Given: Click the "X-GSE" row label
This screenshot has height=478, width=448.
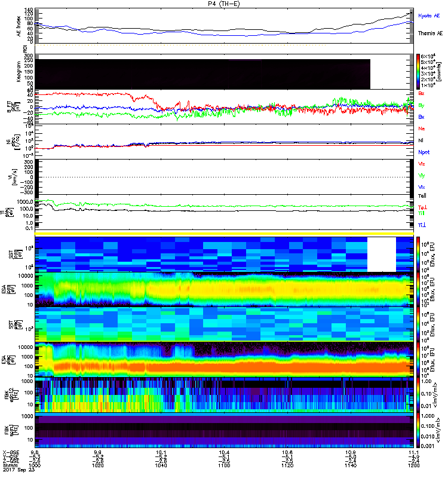Looking at the screenshot, I should pos(11,452).
